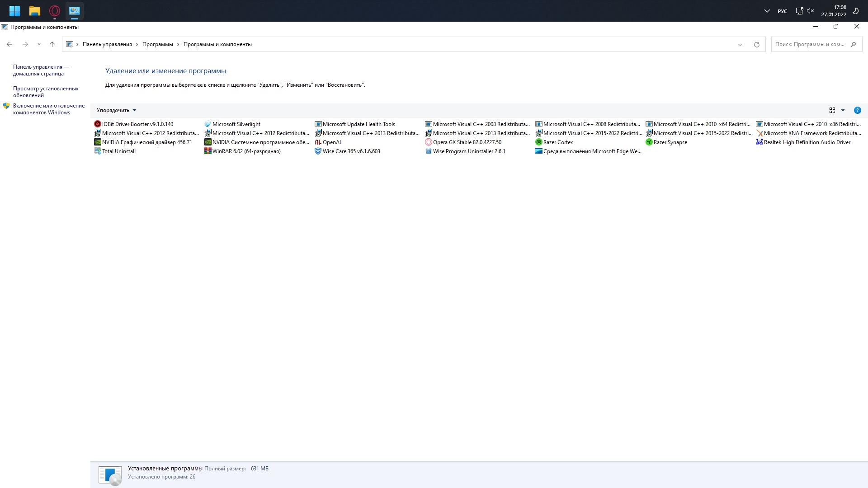This screenshot has height=488, width=868.
Task: Click the Microsoft Update Health Tools icon
Action: coord(318,124)
